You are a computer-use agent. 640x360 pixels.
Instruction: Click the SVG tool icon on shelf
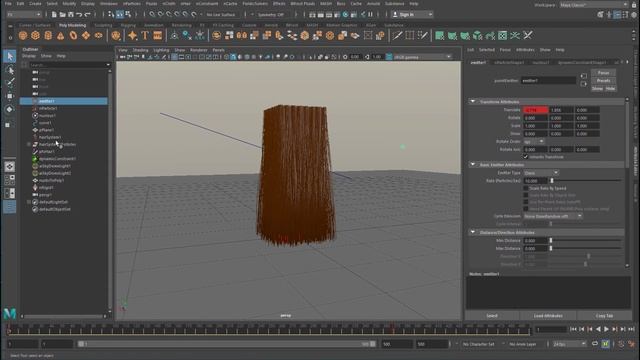[158, 36]
